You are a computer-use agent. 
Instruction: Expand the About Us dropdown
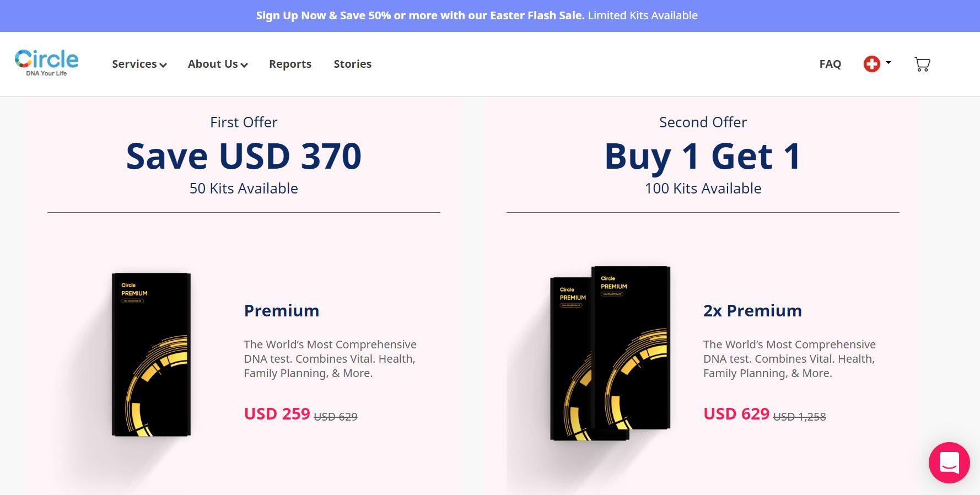[218, 64]
